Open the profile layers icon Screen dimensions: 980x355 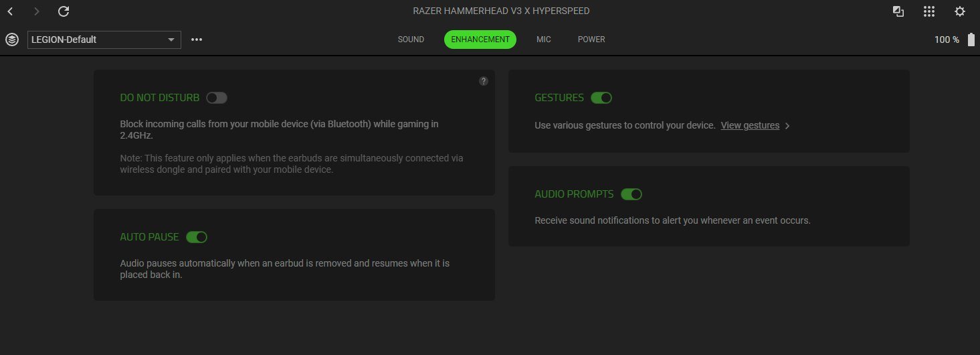(x=12, y=40)
